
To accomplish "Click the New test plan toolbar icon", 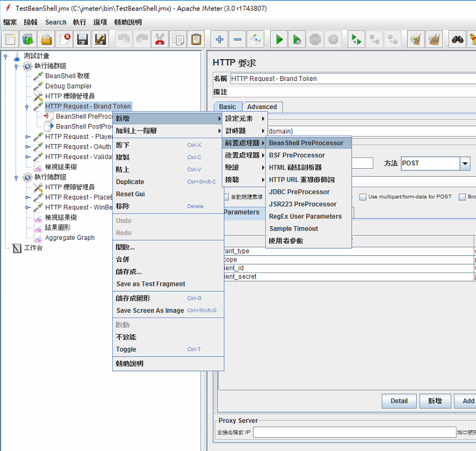I will click(10, 40).
